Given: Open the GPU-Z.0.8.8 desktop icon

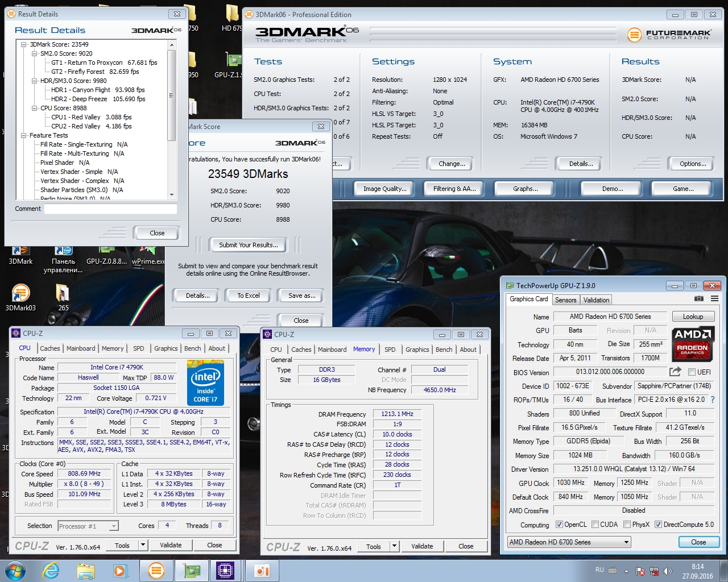Looking at the screenshot, I should click(106, 254).
